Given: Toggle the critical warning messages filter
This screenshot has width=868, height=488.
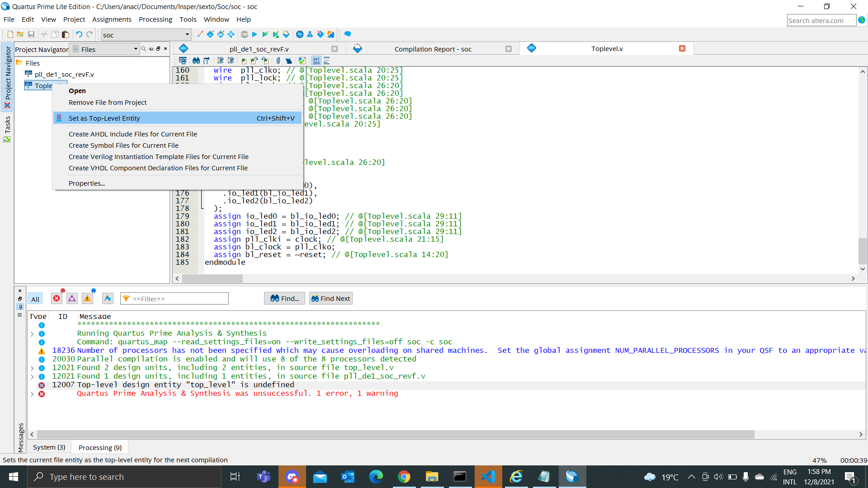Looking at the screenshot, I should click(72, 299).
